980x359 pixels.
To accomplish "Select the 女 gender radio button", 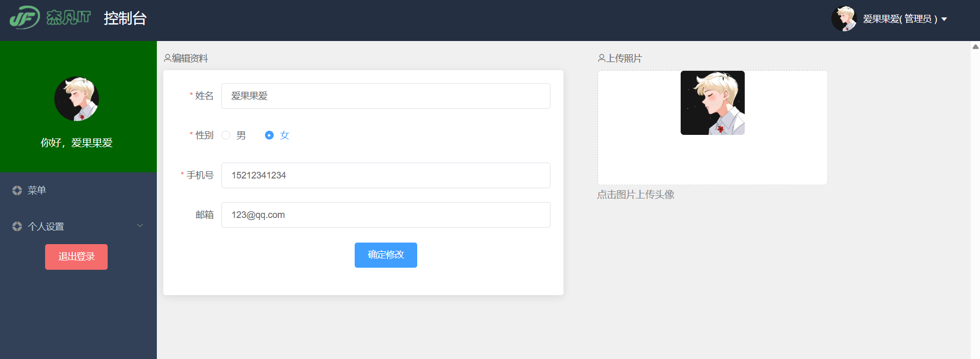I will (x=269, y=135).
